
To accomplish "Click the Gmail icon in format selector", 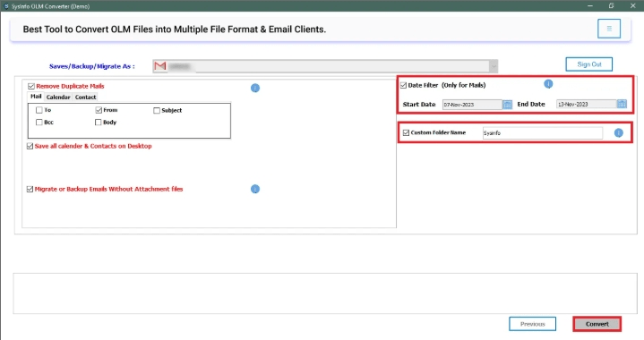I will (160, 66).
